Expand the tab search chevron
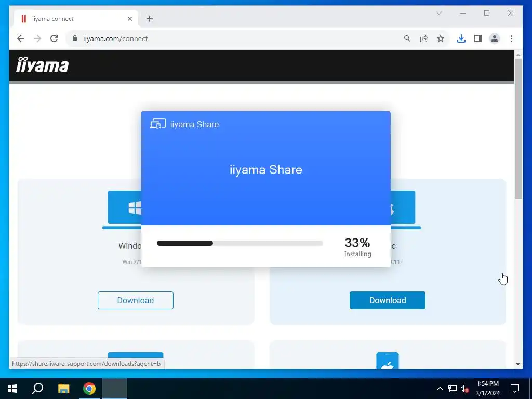Viewport: 532px width, 399px height. coord(439,13)
